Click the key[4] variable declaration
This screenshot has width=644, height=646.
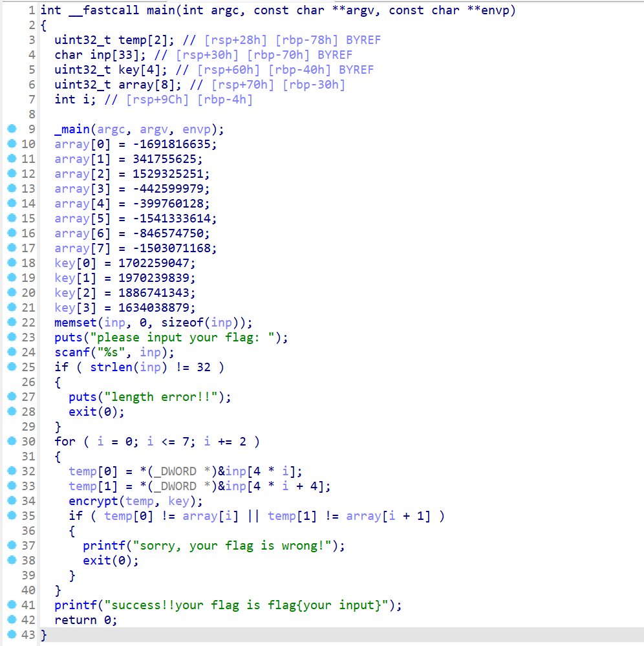click(111, 70)
